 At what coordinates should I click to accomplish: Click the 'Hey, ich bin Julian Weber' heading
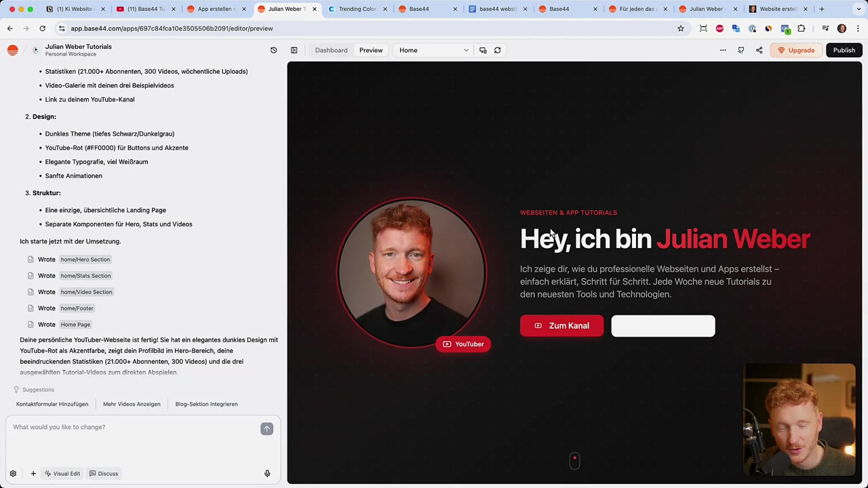tap(665, 239)
